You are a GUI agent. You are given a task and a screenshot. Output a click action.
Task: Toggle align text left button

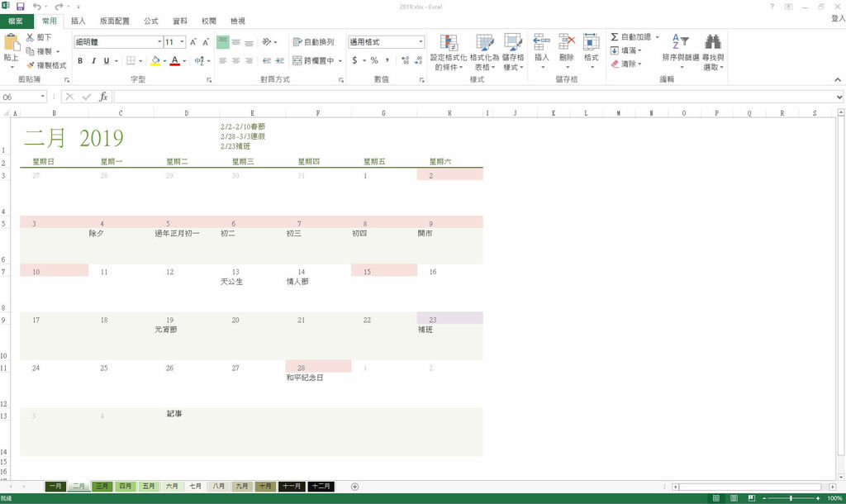pos(223,60)
